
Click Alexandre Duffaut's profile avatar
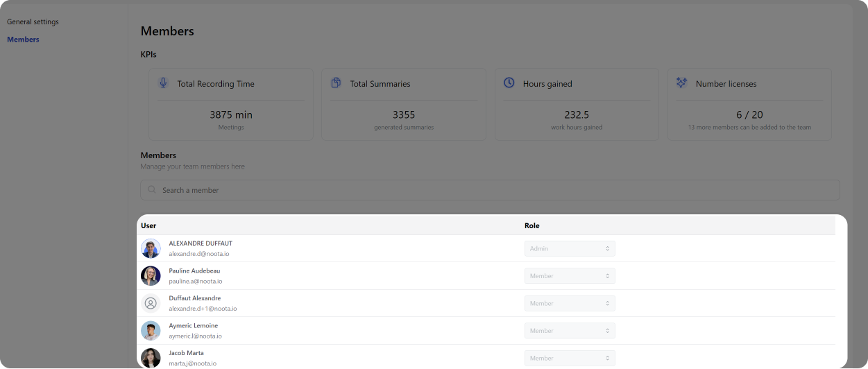(x=151, y=248)
